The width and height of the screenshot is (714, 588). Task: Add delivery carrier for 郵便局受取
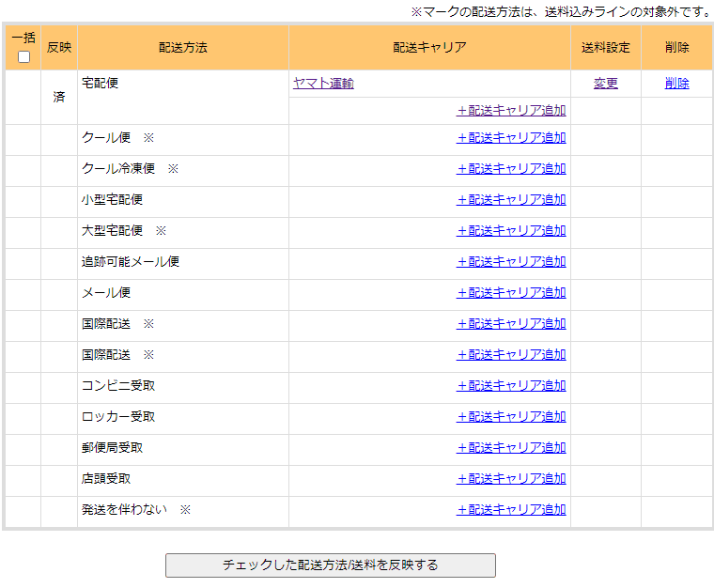[511, 447]
